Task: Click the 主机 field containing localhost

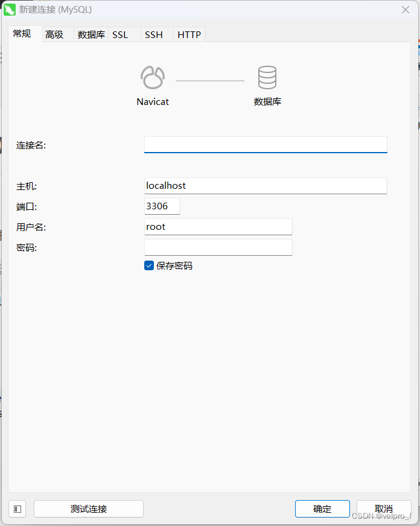Action: 266,186
